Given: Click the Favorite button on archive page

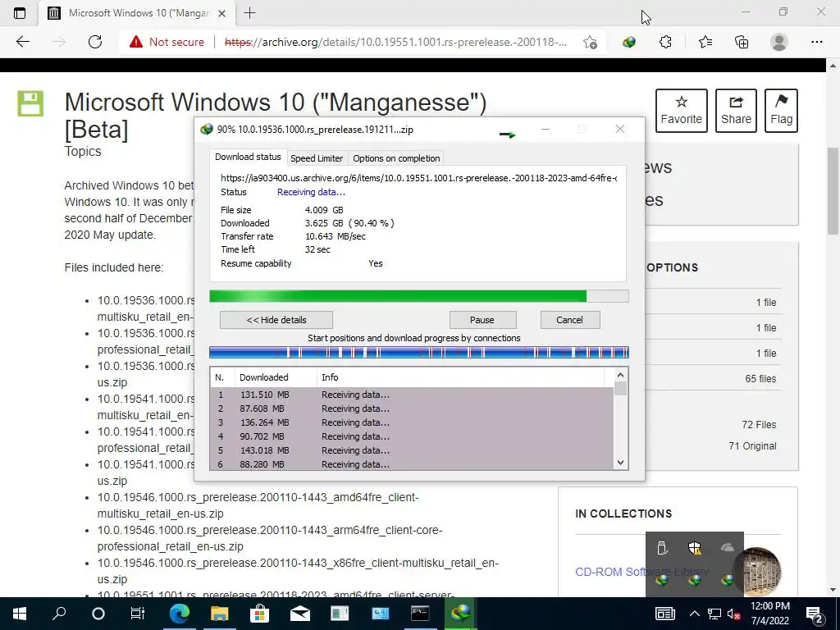Looking at the screenshot, I should coord(681,111).
